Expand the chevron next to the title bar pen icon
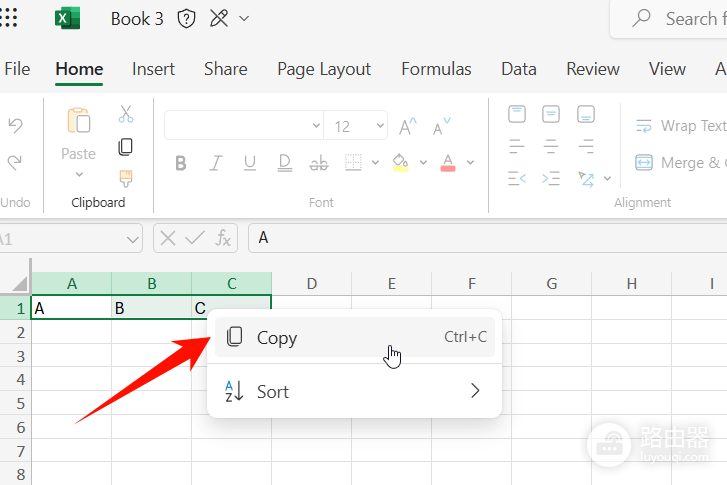Viewport: 727px width, 485px height. 244,19
